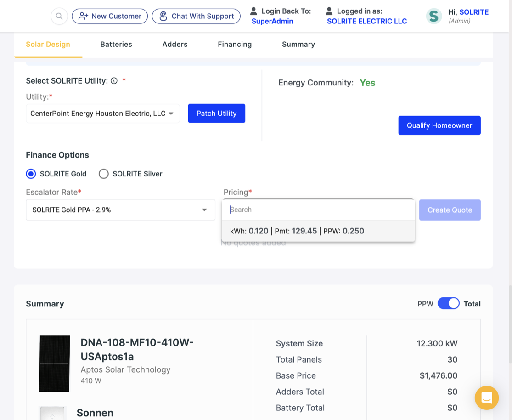Select the SOLRITE Silver radio option
512x420 pixels.
pos(104,174)
